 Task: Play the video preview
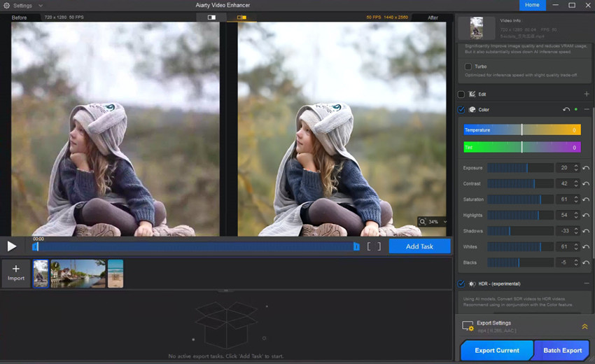pyautogui.click(x=12, y=246)
